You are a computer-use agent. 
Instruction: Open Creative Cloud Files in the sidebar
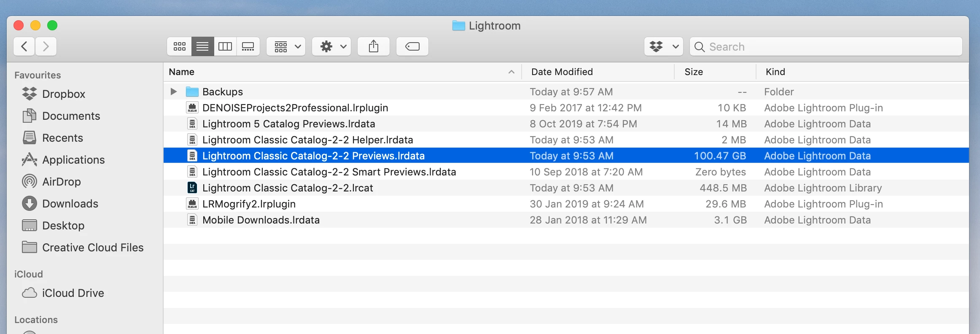tap(83, 248)
